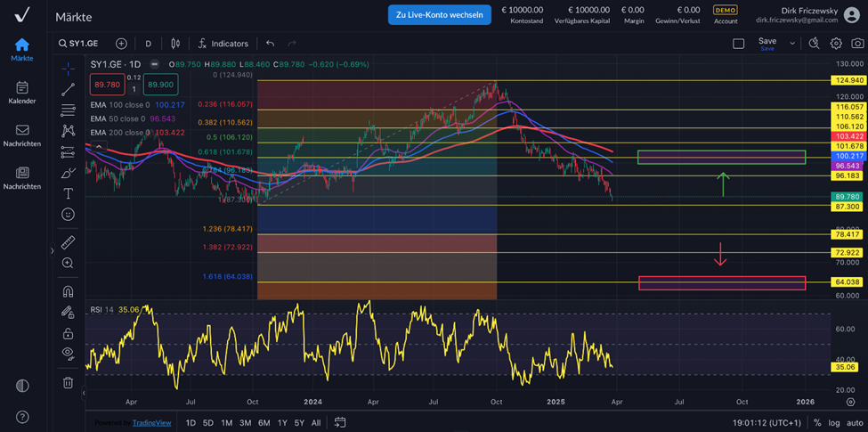Open the candlestick chart style selector
Viewport: 868px width, 432px height.
[175, 43]
